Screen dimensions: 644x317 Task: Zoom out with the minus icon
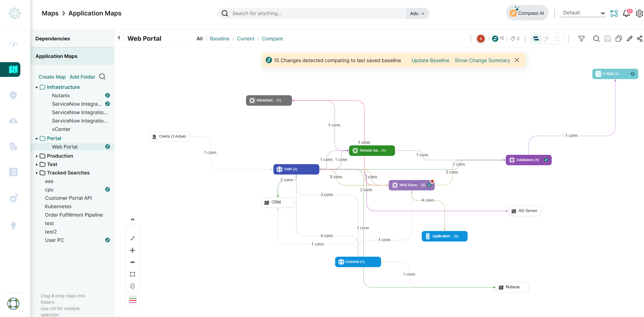pos(132,262)
